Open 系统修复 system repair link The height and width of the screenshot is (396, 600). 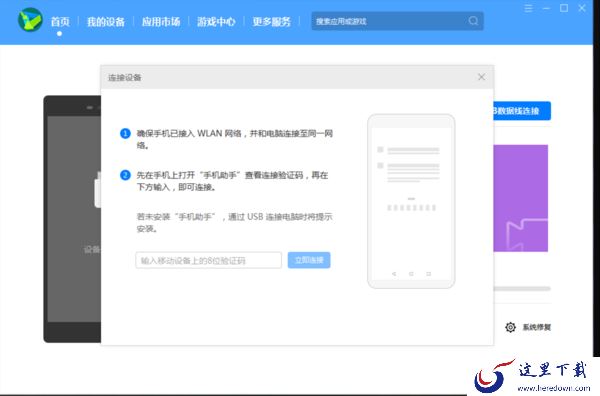click(x=536, y=327)
